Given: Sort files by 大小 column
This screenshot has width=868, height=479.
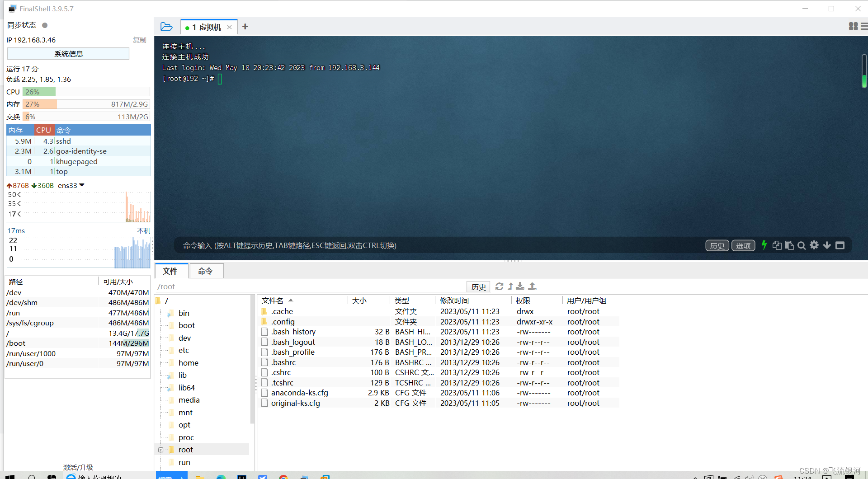Looking at the screenshot, I should point(359,301).
